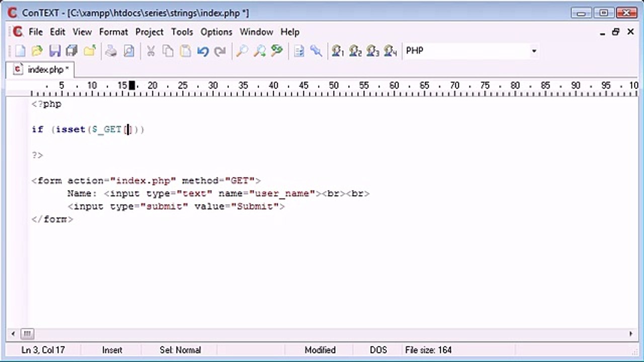Click 'Modified' status bar entry

[x=320, y=350]
